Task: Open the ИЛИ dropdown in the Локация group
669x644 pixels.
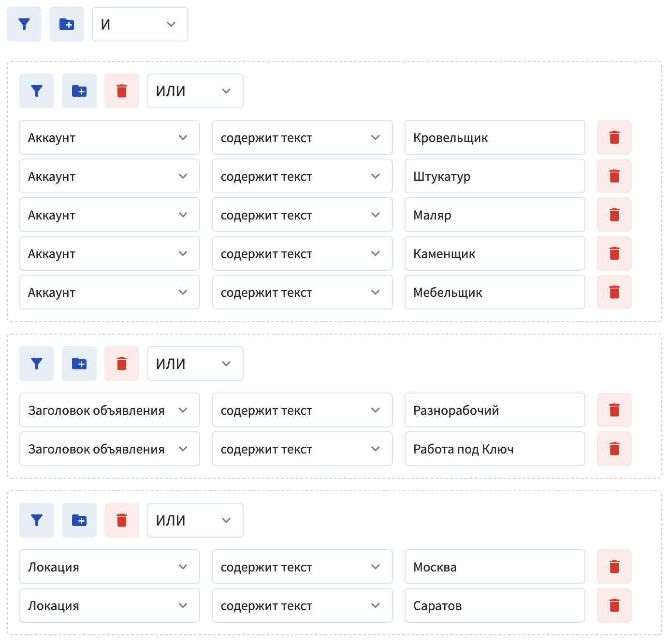Action: point(195,520)
